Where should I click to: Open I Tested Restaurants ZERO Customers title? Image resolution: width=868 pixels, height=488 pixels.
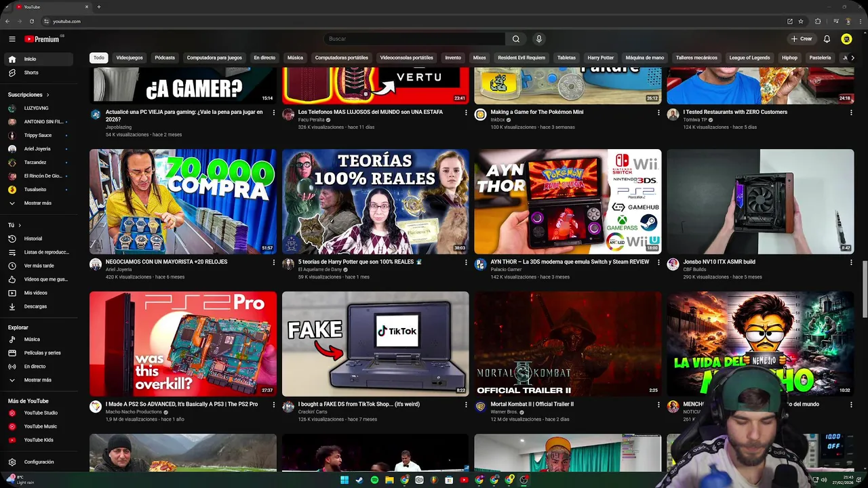[x=735, y=112]
